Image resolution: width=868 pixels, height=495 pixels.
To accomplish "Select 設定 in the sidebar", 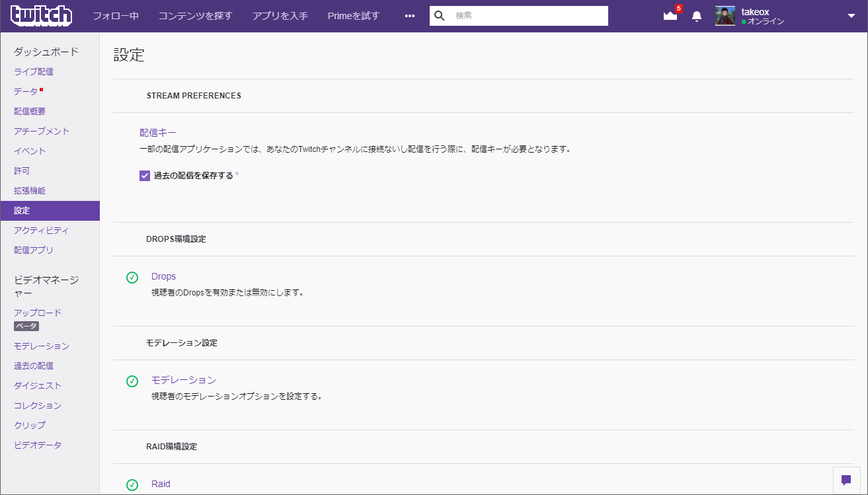I will [x=50, y=211].
